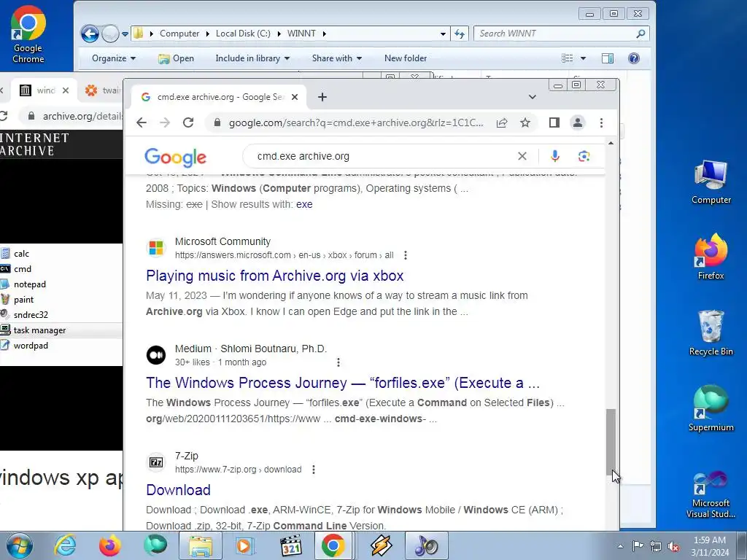Refresh the WINNT Explorer folder view
Screen dimensions: 747x560
pos(460,34)
